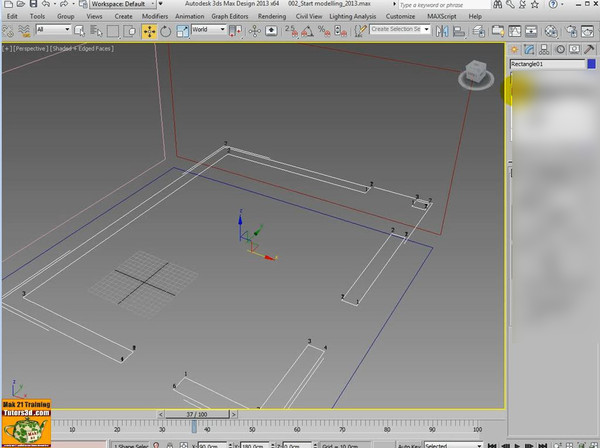Open the Edit menu
Image resolution: width=600 pixels, height=448 pixels.
[12, 16]
